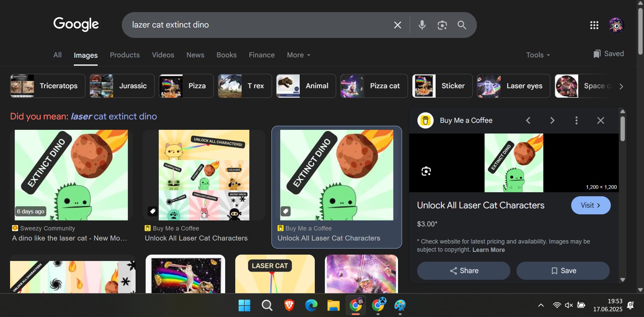Filter results by Laser eyes chip
The image size is (644, 317).
pyautogui.click(x=513, y=86)
